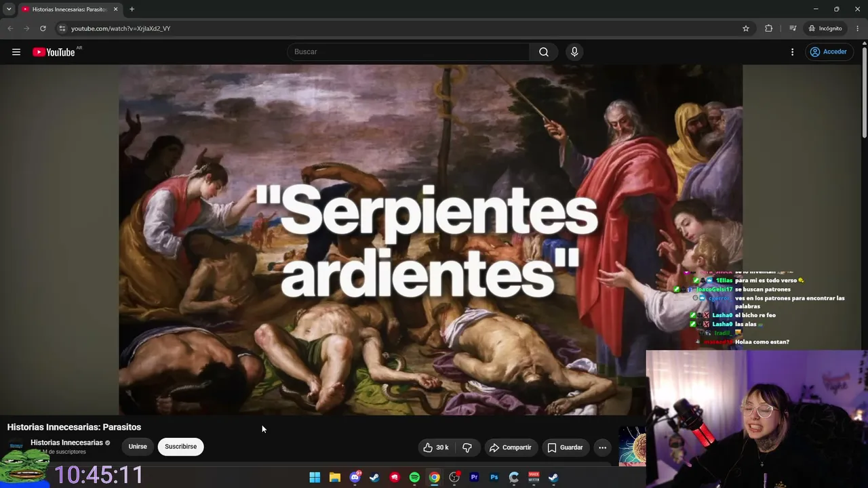Close the Historias Innecesarias tab
The image size is (868, 488).
pos(115,9)
